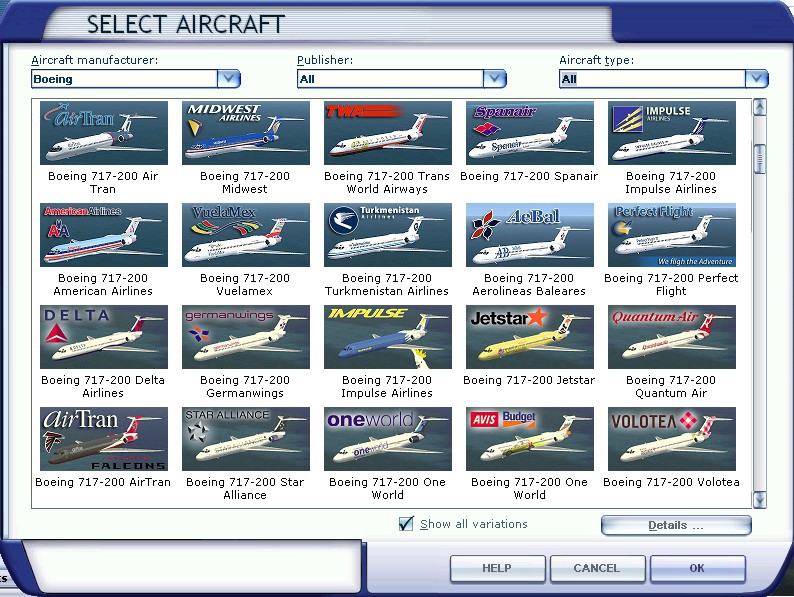The width and height of the screenshot is (794, 597).
Task: Click the 'Boeing 717-200 AirTran' label
Action: [103, 482]
